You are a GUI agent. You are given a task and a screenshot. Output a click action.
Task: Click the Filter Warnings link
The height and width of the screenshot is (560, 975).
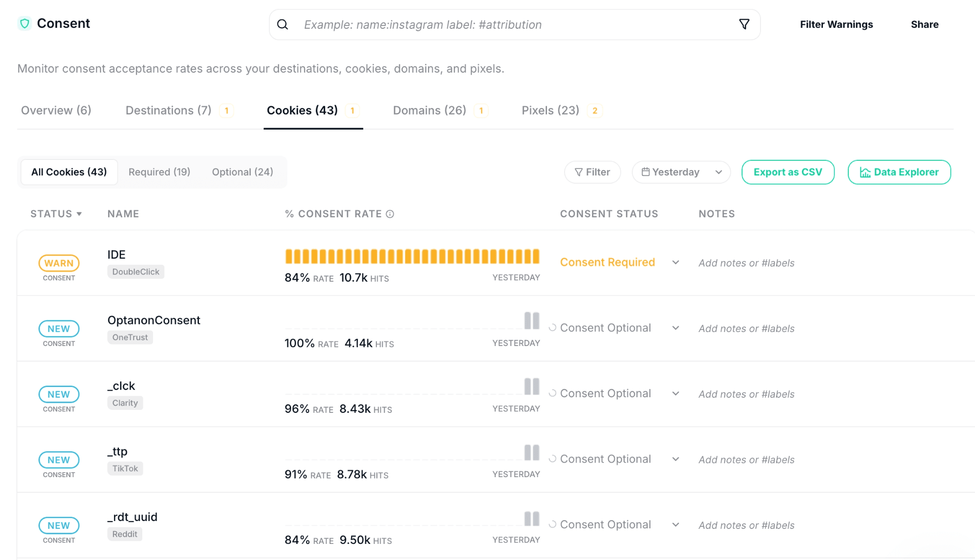(836, 24)
